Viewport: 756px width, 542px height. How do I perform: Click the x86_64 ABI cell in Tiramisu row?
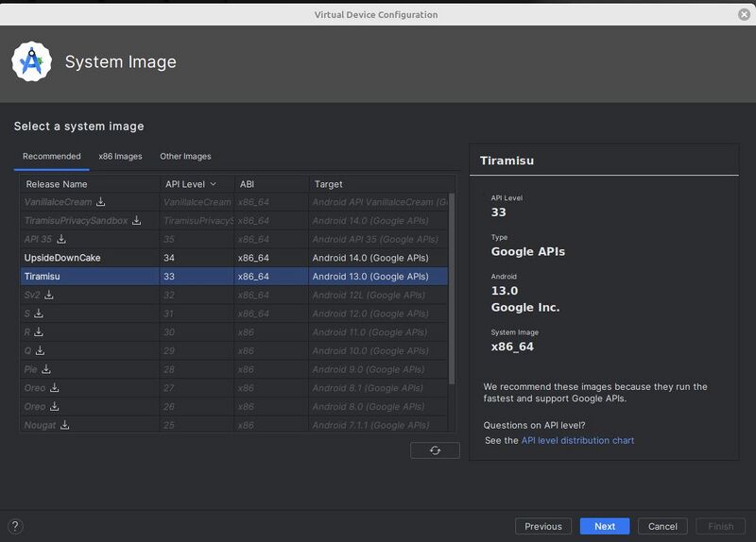(271, 276)
